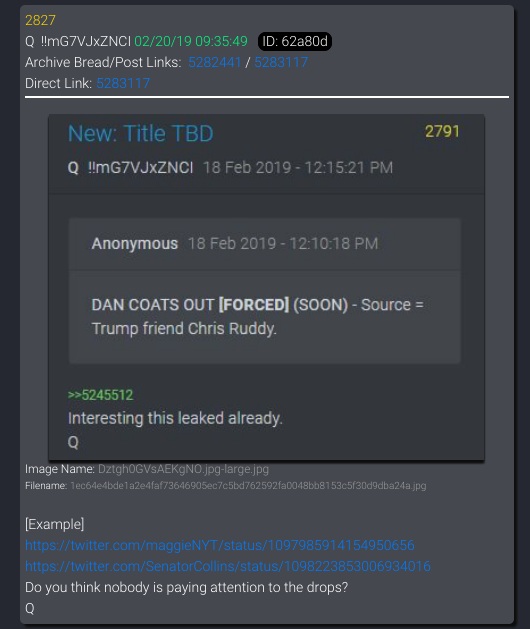The image size is (530, 629).
Task: Open the maggieNYT twitter status link
Action: click(x=219, y=545)
